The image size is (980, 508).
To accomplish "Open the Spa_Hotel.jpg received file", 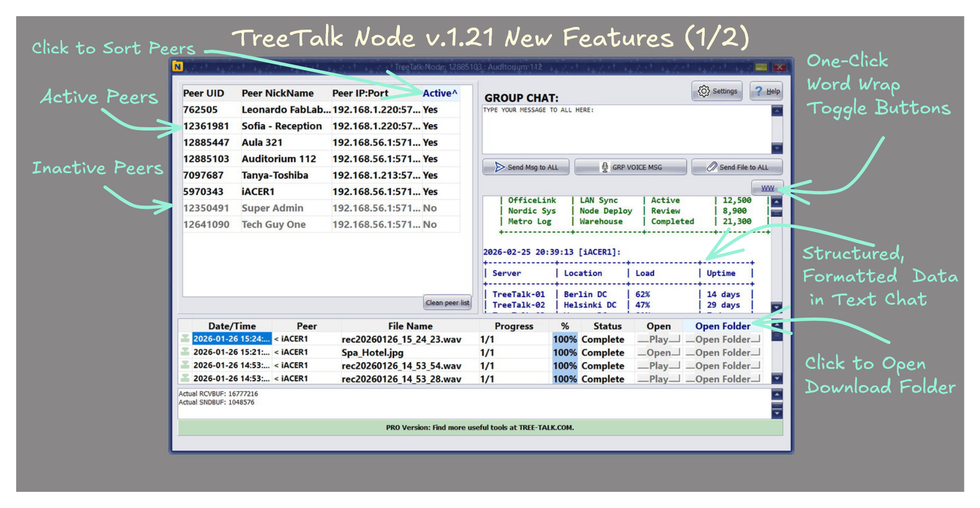I will coord(658,353).
